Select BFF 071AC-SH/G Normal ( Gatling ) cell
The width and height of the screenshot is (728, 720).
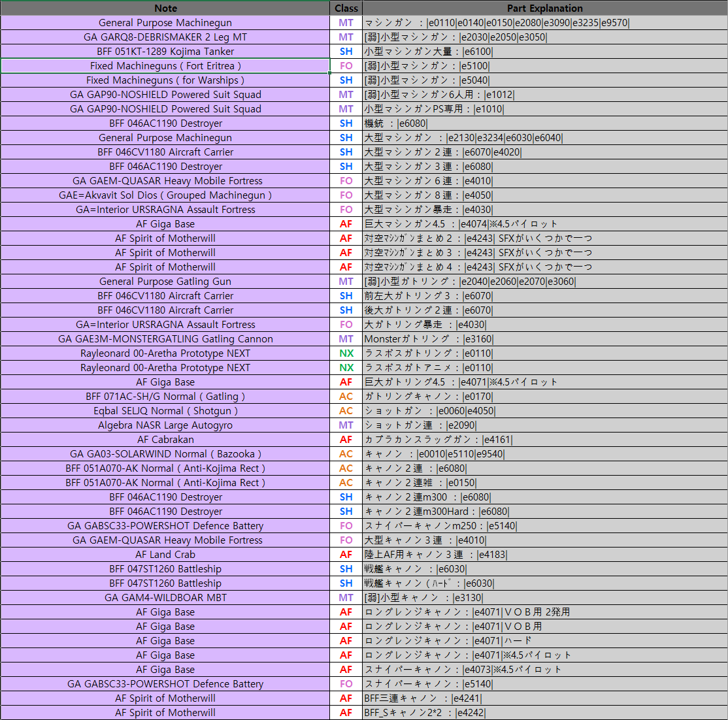click(165, 397)
